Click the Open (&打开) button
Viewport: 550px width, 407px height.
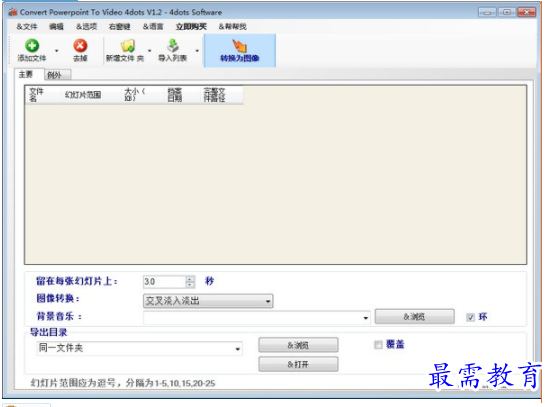[299, 364]
